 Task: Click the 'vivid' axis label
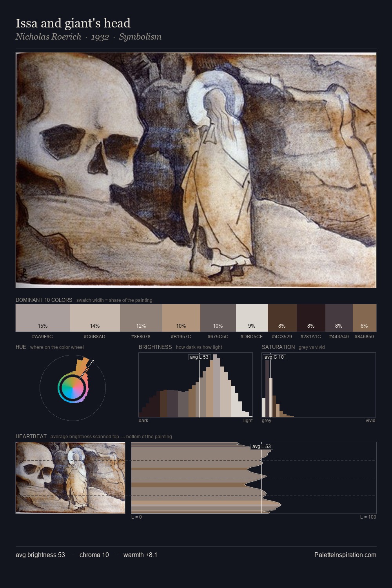(370, 421)
